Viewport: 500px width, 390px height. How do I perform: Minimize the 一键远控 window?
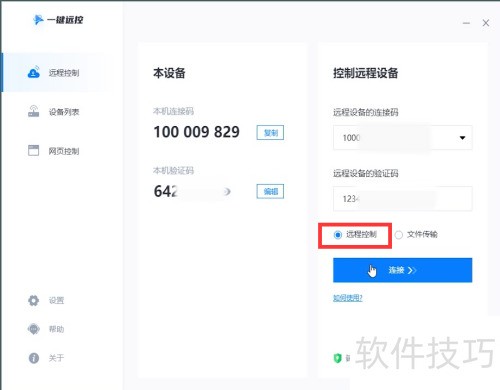[466, 23]
